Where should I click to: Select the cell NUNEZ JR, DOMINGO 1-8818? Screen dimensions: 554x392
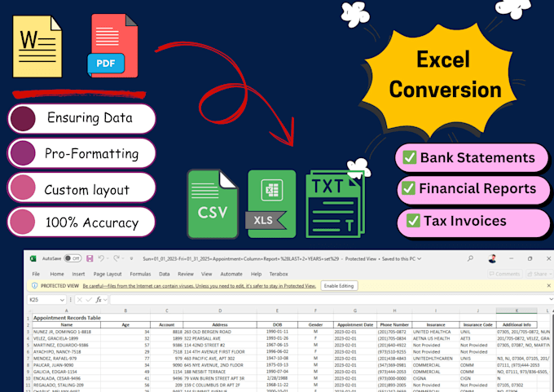[67, 332]
